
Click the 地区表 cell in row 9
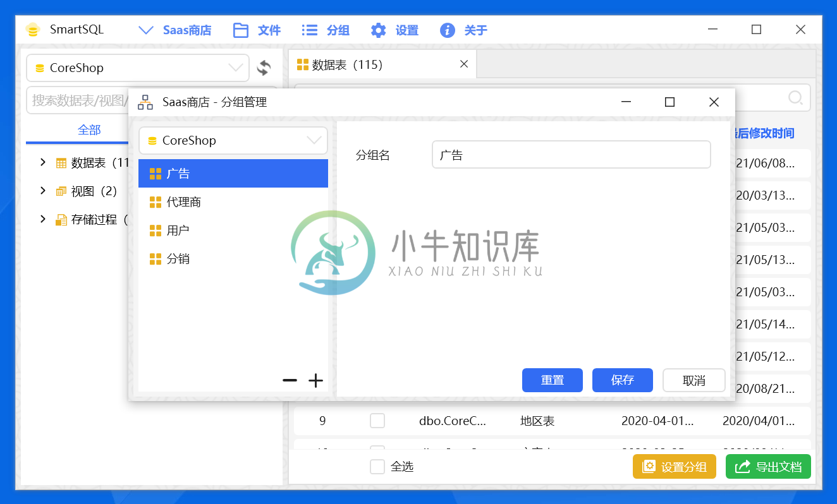(537, 421)
